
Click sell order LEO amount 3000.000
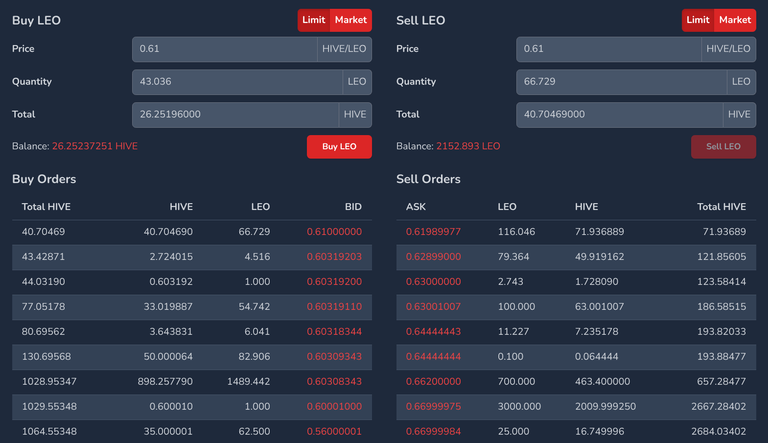pyautogui.click(x=519, y=407)
